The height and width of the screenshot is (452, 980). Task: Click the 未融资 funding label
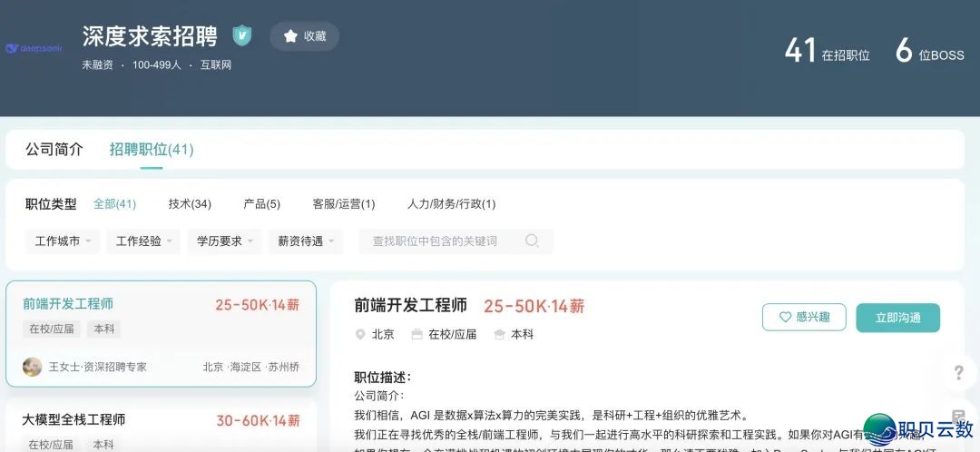[97, 65]
